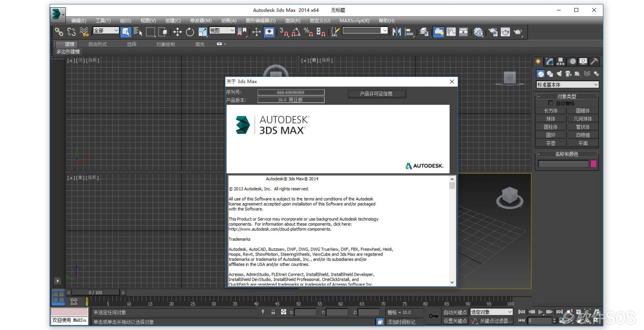Toggle 自动关键点 auto key mode

coord(455,312)
